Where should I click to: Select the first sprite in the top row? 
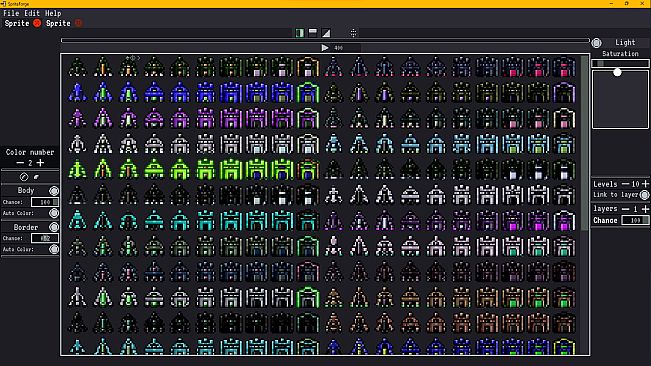[77, 67]
